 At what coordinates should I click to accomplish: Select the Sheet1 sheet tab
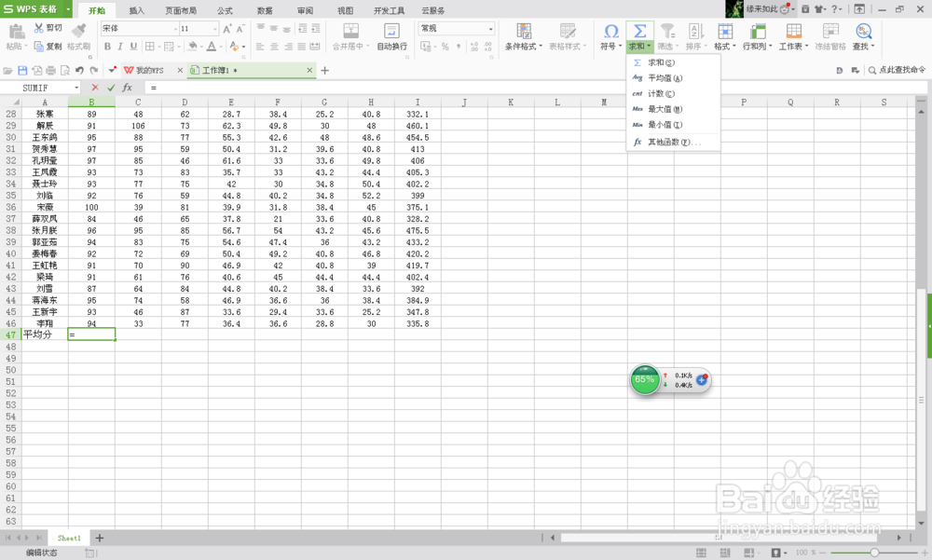(69, 538)
